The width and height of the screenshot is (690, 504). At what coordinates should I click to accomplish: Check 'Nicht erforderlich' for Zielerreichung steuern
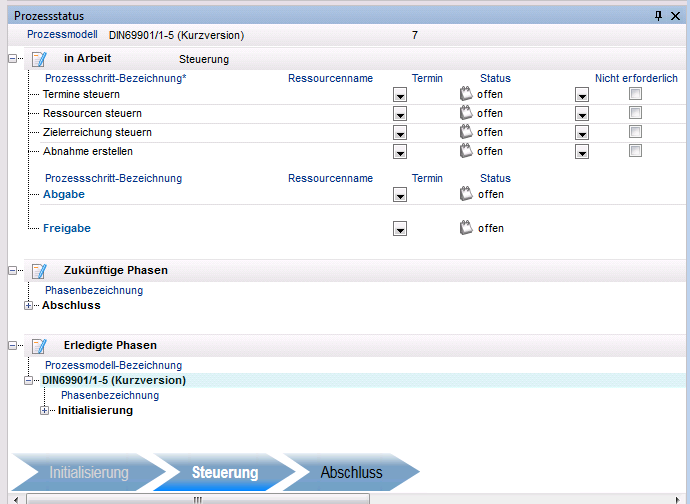coord(635,131)
